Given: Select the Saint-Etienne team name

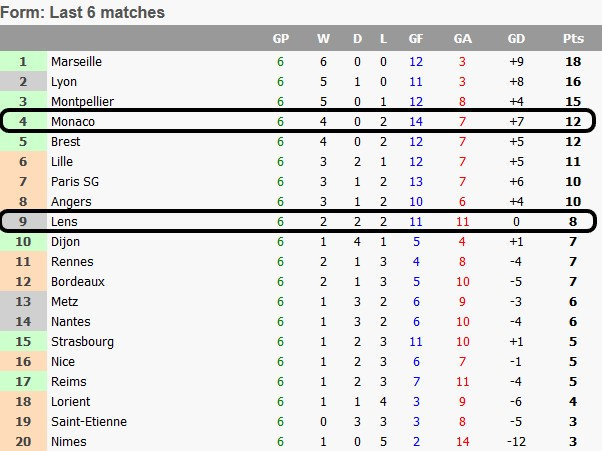Looking at the screenshot, I should click(86, 422).
